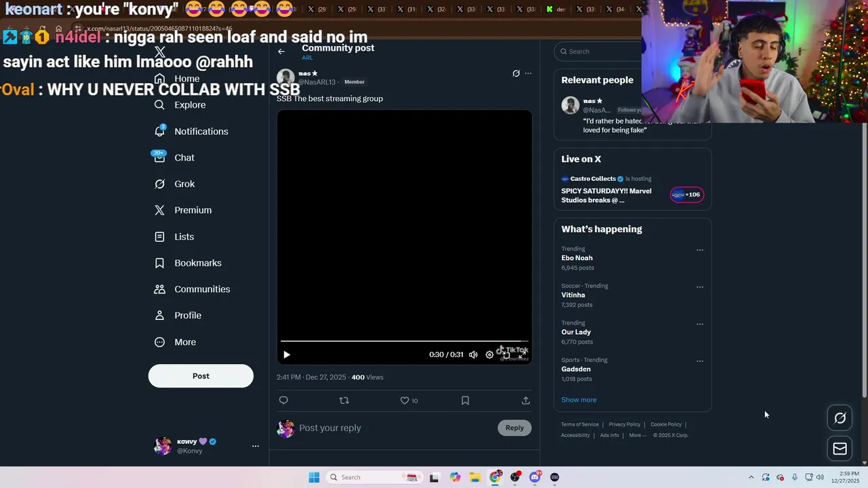This screenshot has height=488, width=868.
Task: Open options for Ebo Noah trend
Action: (x=700, y=250)
